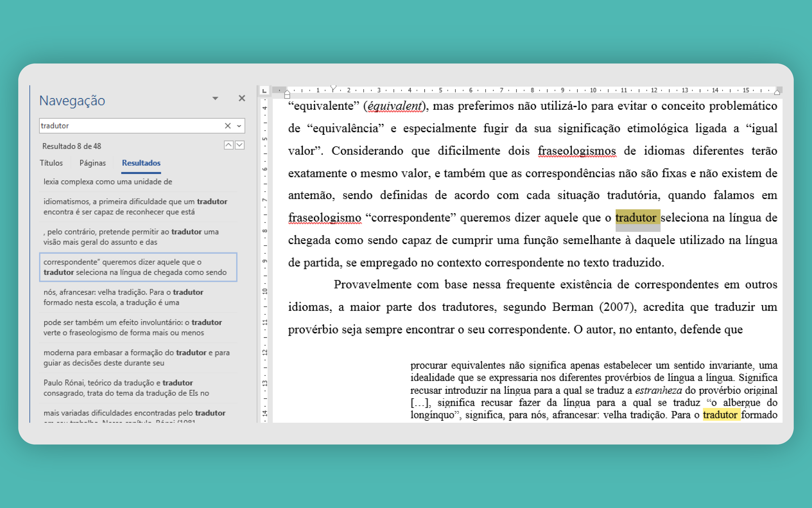Select result 'correspondente" queremos dizer aquele que o'
This screenshot has height=508, width=812.
click(x=138, y=267)
